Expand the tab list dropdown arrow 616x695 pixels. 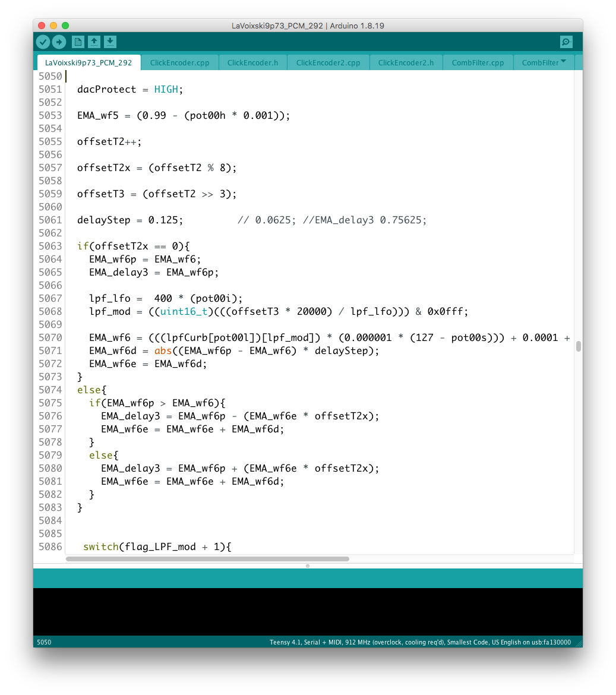coord(563,62)
